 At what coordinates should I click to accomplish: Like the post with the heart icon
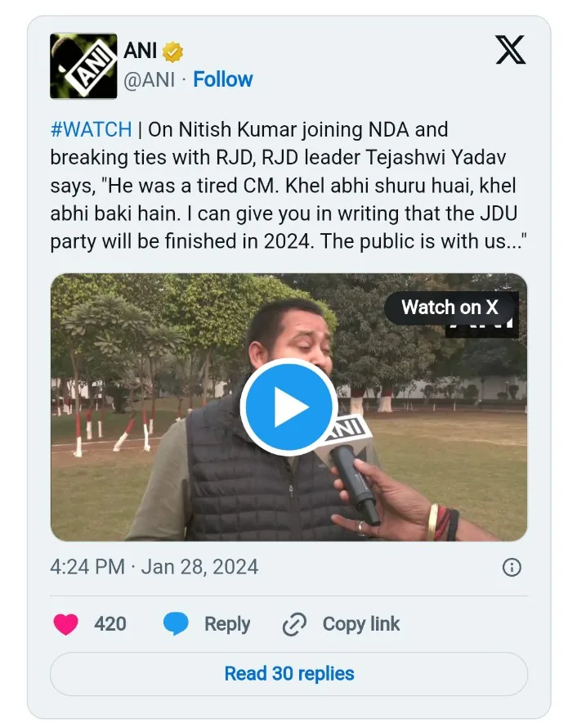[65, 625]
